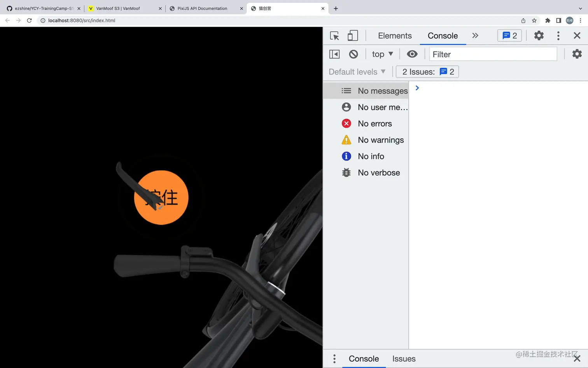The image size is (588, 368).
Task: Activate the inspect element picker icon
Action: (334, 36)
